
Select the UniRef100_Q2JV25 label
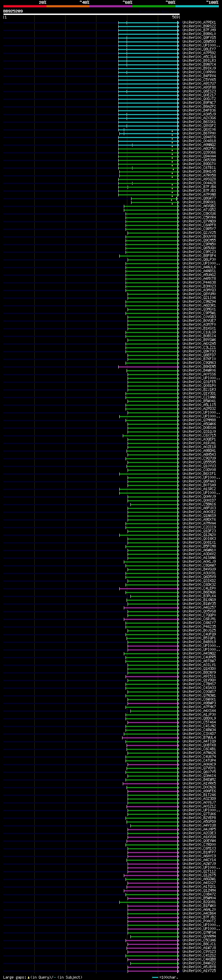(x=199, y=233)
